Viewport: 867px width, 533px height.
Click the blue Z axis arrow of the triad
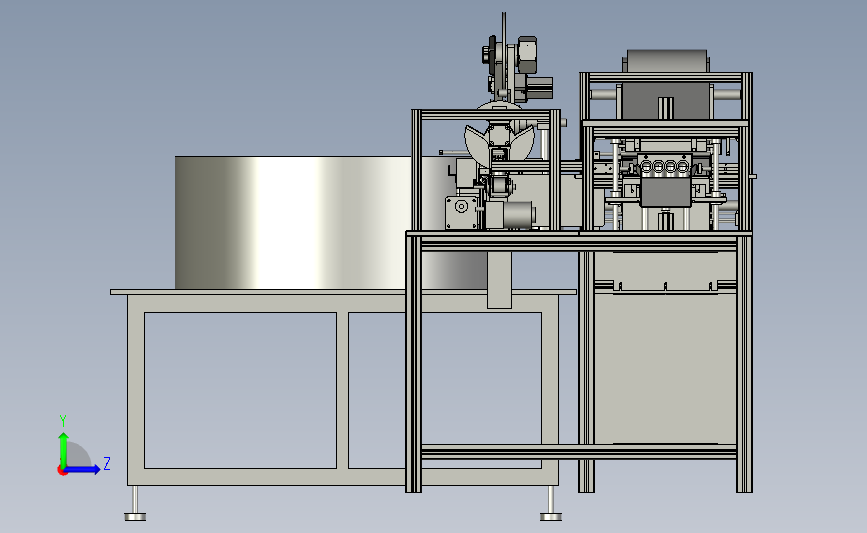click(82, 469)
